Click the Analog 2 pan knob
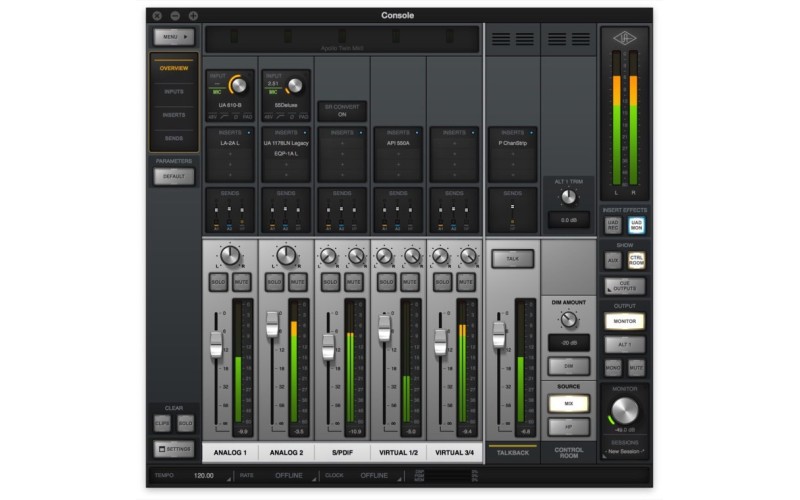 click(286, 255)
